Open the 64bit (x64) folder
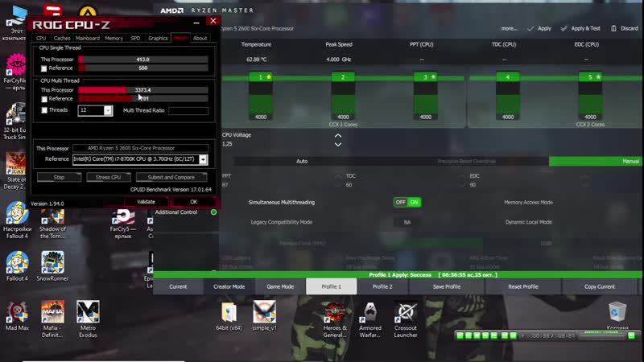 point(229,316)
